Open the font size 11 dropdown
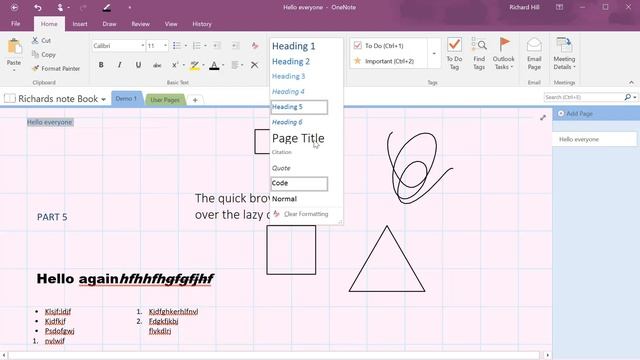 point(165,45)
